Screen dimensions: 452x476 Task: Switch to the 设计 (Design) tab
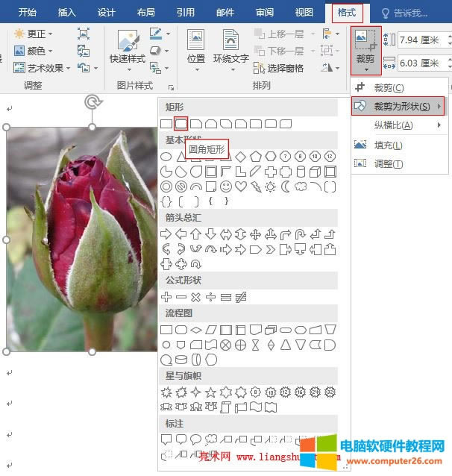(106, 12)
